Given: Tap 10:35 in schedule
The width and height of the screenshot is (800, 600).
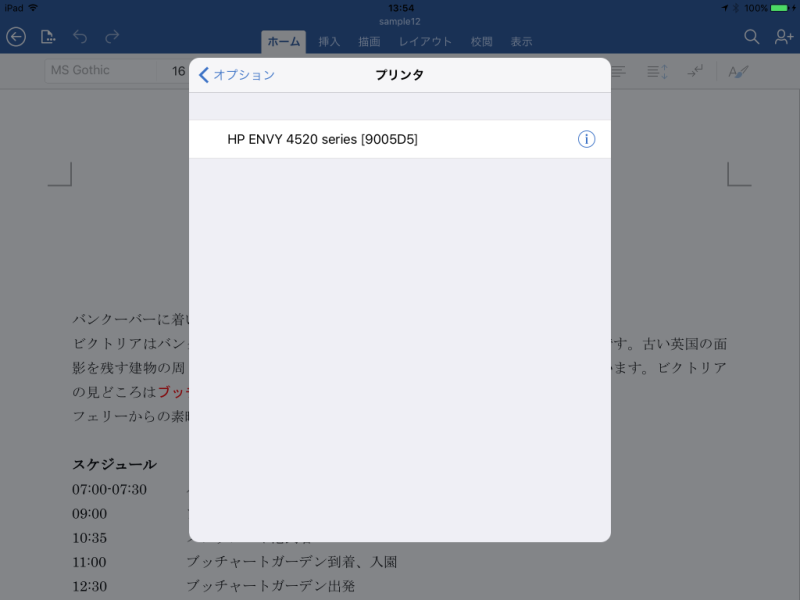Looking at the screenshot, I should point(89,538).
